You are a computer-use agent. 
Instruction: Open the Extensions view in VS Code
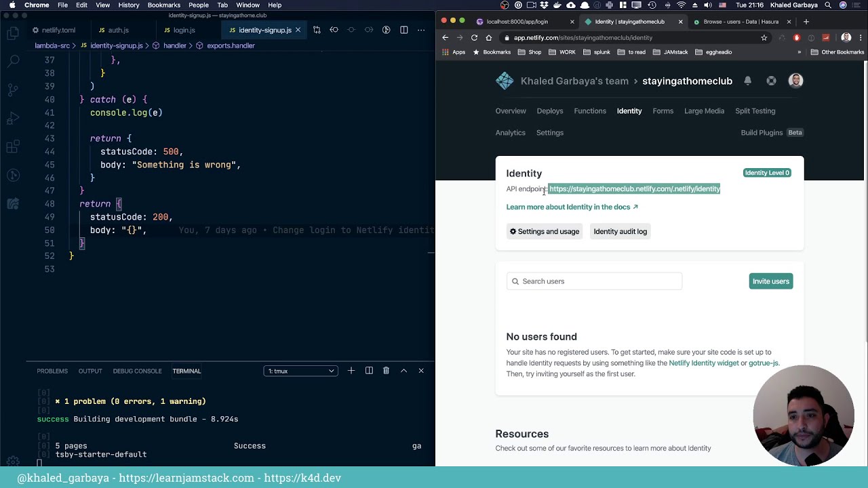(13, 146)
